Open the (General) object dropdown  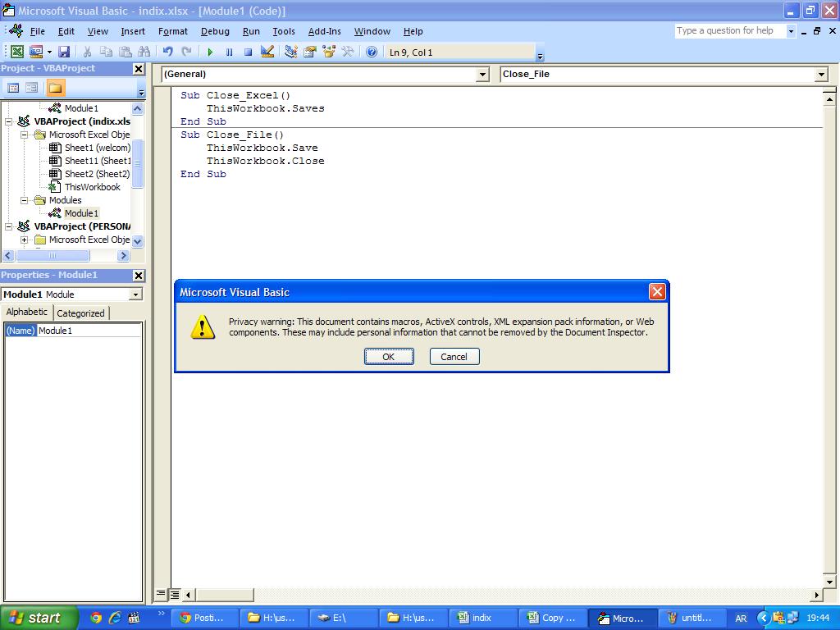pyautogui.click(x=482, y=75)
